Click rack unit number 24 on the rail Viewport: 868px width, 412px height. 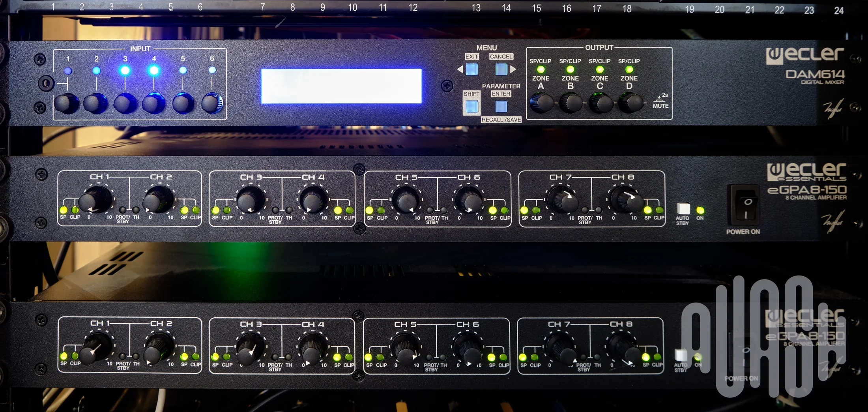(839, 10)
